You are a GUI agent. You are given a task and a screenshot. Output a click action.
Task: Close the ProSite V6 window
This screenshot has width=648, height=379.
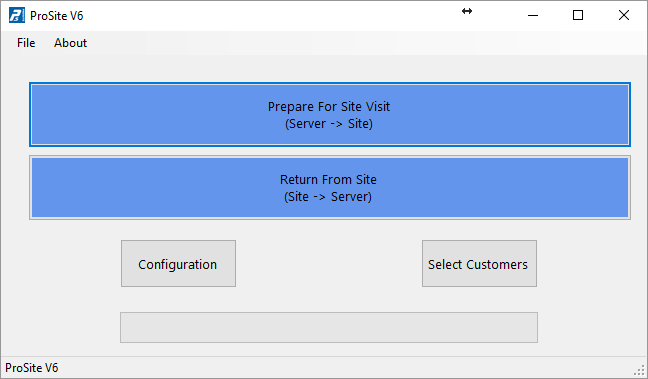[624, 15]
